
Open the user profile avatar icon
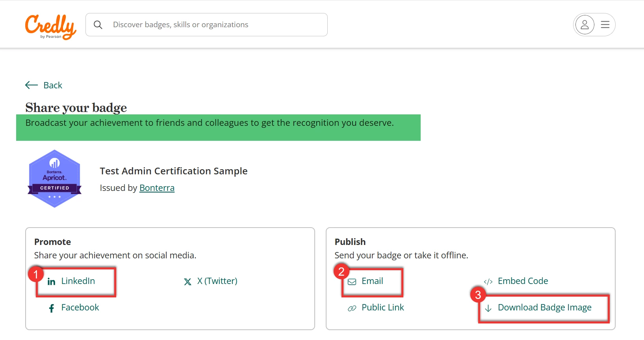tap(585, 25)
